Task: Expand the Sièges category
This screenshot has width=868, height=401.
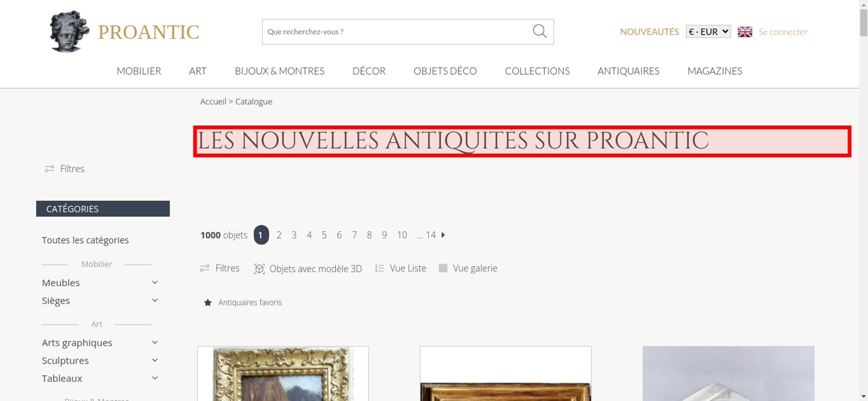Action: point(155,300)
